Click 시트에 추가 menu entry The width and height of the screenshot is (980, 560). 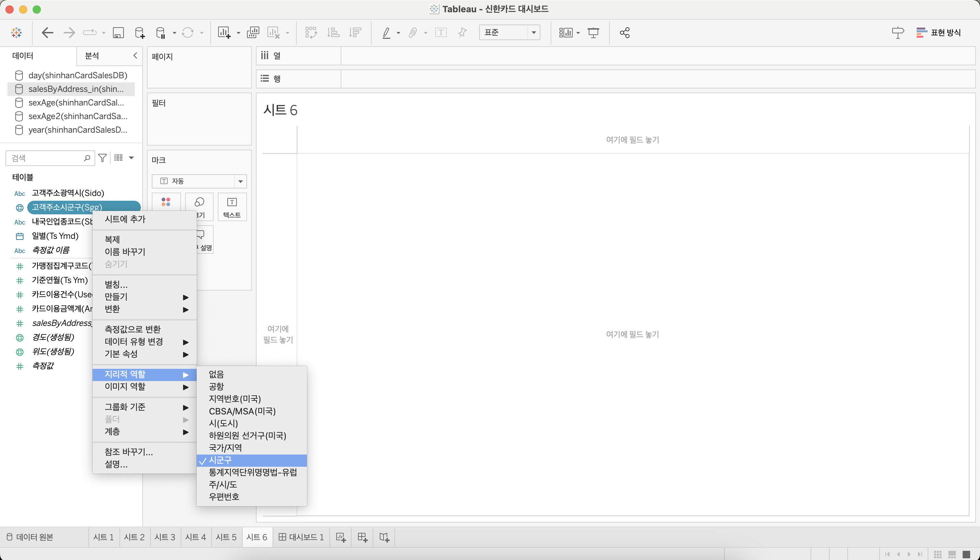[x=125, y=219]
